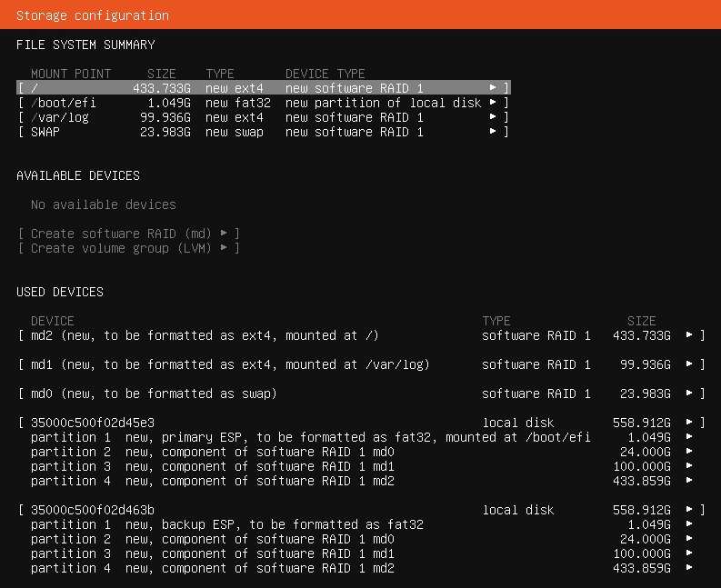
Task: Open the /boot/efi mount point entry
Action: point(262,103)
